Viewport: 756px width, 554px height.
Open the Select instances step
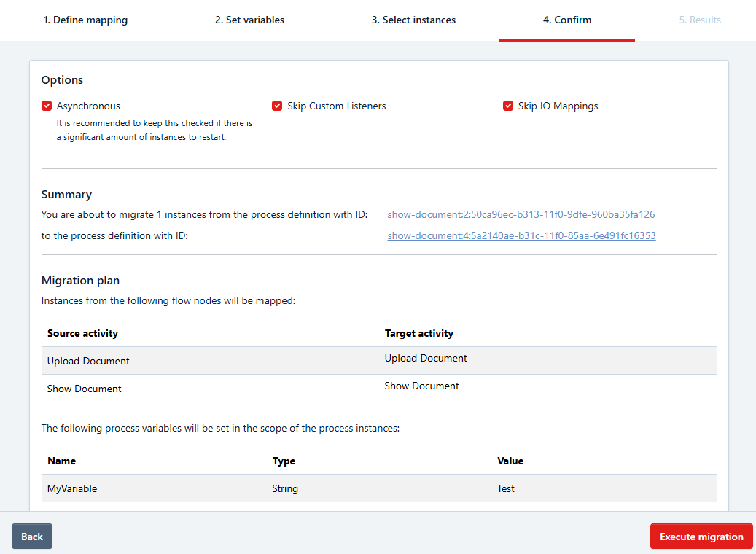(x=413, y=20)
